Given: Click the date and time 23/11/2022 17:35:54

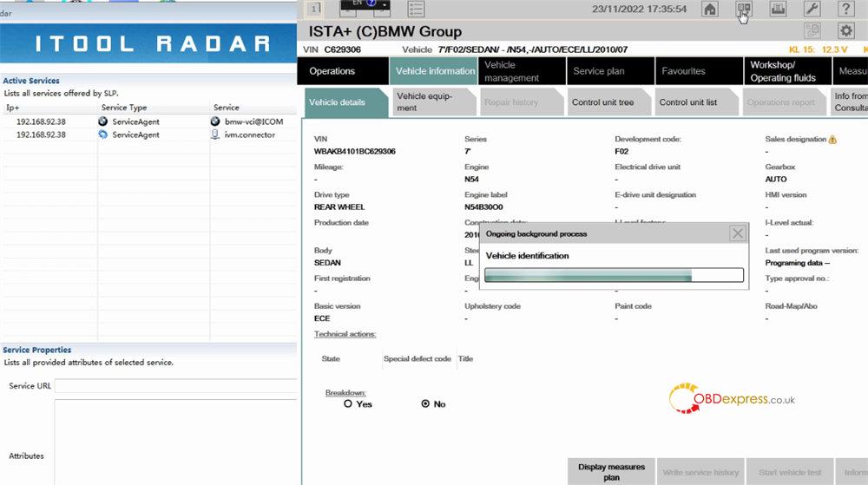Looking at the screenshot, I should tap(639, 9).
